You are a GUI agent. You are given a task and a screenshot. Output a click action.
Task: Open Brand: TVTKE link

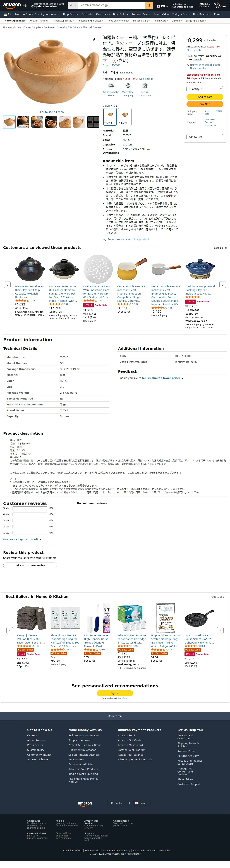pos(111,65)
